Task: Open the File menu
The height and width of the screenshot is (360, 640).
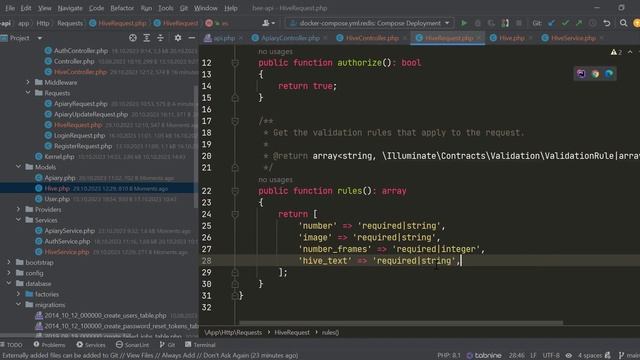Action: 10,8
